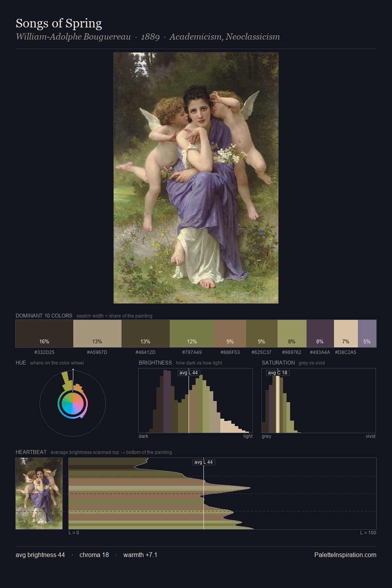This screenshot has height=588, width=392.
Task: Click 'swatch width = share of the painting' note
Action: 114,316
